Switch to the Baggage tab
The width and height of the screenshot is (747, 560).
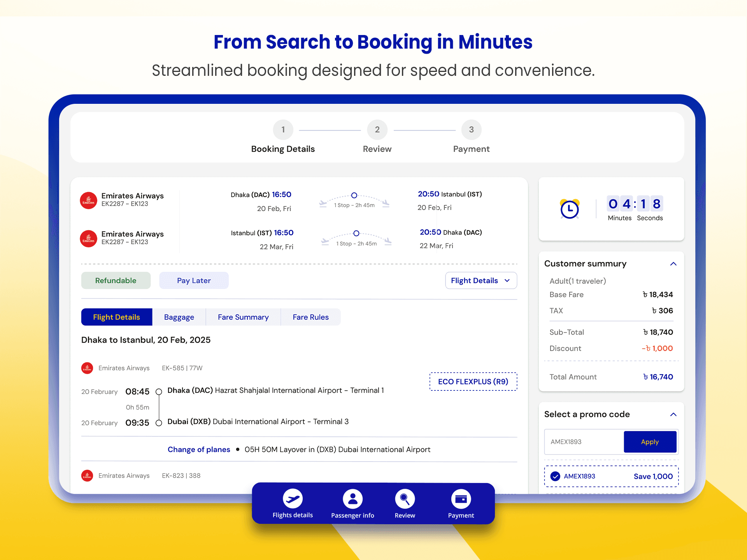click(x=179, y=317)
